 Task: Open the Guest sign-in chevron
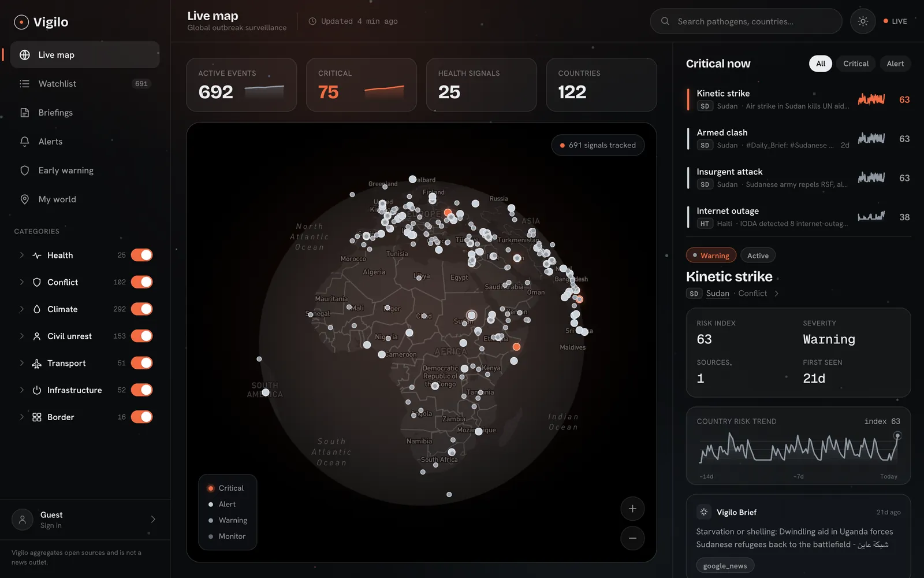(x=153, y=519)
